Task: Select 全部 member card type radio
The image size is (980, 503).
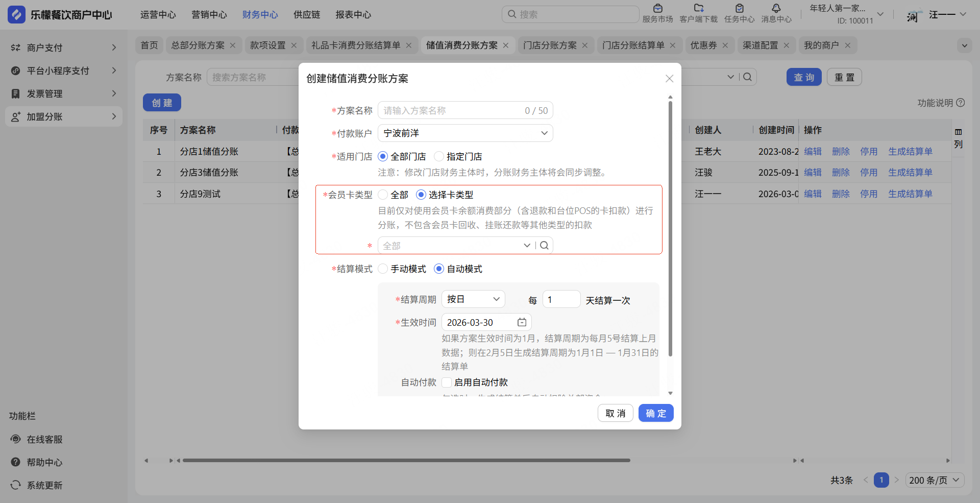Action: (x=383, y=195)
